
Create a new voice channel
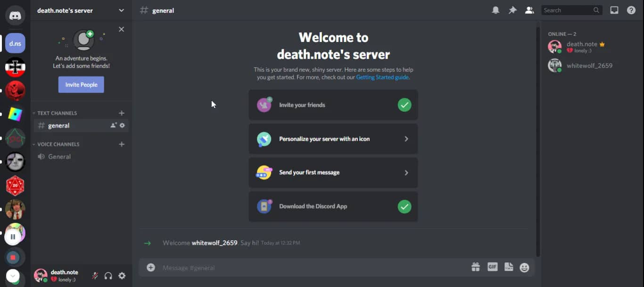pyautogui.click(x=122, y=144)
